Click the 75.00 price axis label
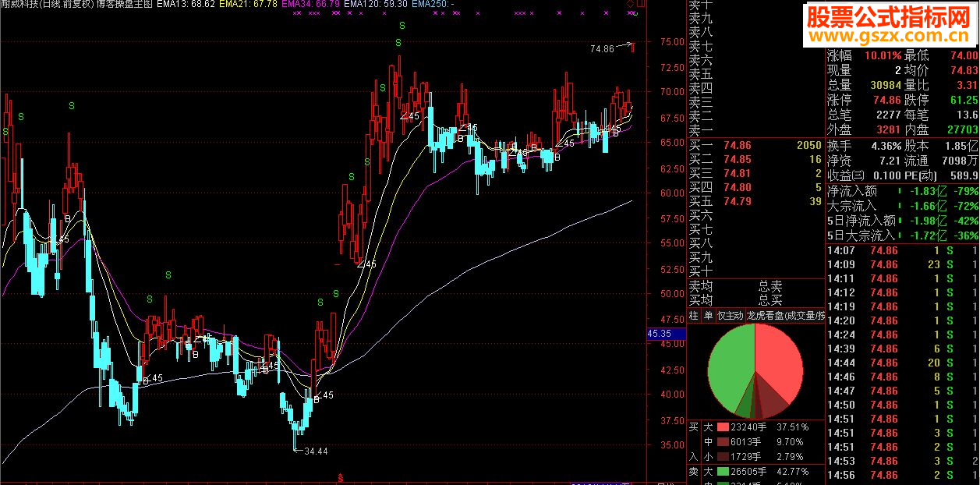The image size is (980, 485). coord(673,41)
